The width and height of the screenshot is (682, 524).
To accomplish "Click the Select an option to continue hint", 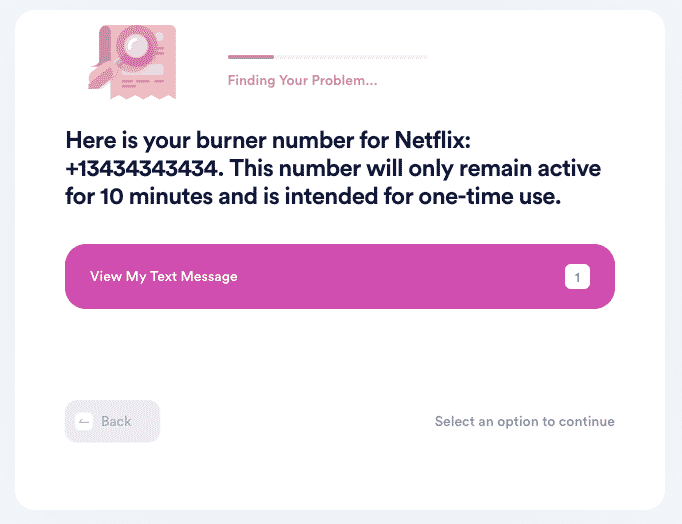I will pyautogui.click(x=525, y=421).
